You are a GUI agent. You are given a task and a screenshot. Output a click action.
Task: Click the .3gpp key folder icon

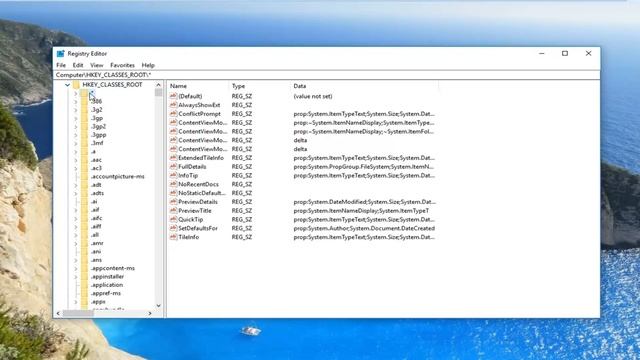[84, 135]
